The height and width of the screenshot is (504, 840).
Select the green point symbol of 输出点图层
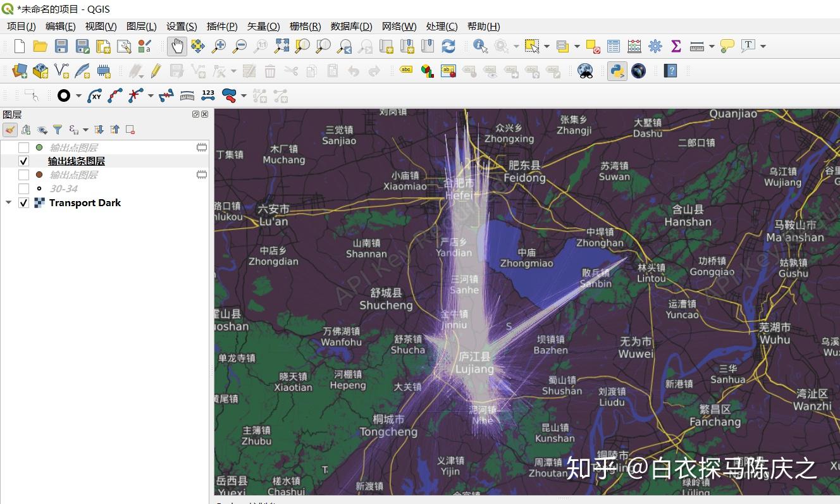coord(39,147)
